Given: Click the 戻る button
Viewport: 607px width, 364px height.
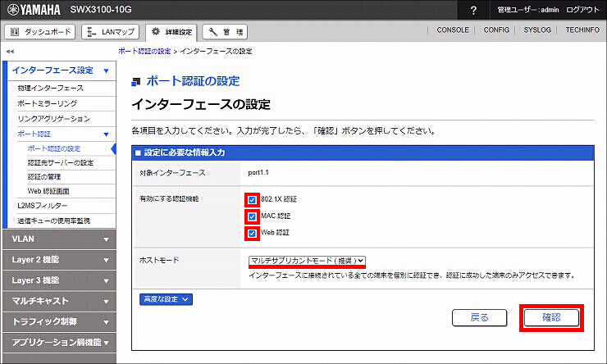Looking at the screenshot, I should pyautogui.click(x=479, y=317).
